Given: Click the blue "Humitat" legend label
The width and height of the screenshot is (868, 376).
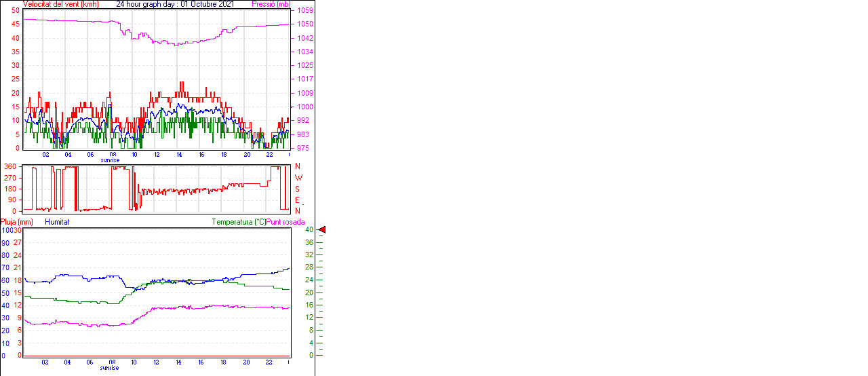Looking at the screenshot, I should click(57, 222).
